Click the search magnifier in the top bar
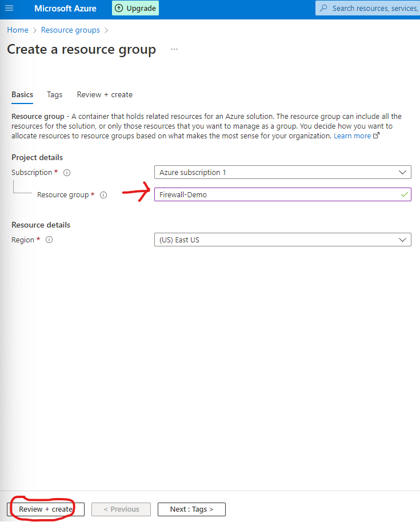The image size is (420, 522). [324, 8]
